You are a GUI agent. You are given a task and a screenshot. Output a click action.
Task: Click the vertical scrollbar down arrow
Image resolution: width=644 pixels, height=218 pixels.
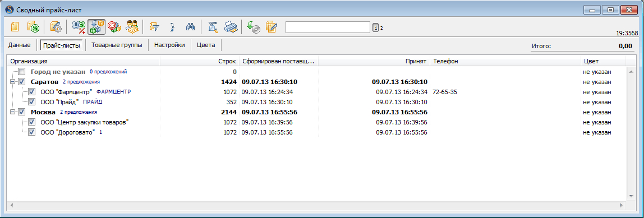[631, 196]
